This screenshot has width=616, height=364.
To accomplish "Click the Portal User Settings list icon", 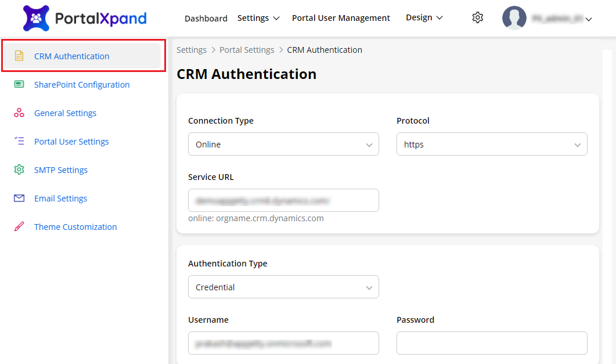I will click(19, 142).
